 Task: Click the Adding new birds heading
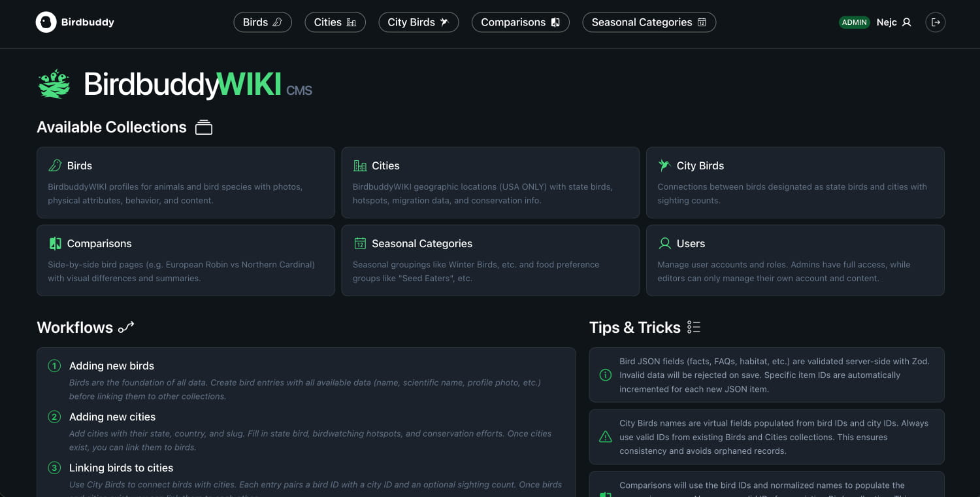[112, 366]
